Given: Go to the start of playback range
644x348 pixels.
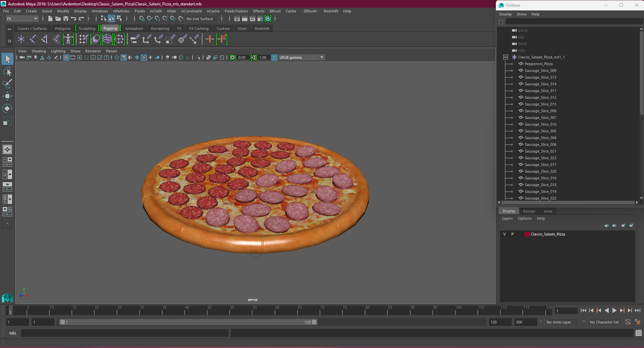Looking at the screenshot, I should tap(584, 311).
